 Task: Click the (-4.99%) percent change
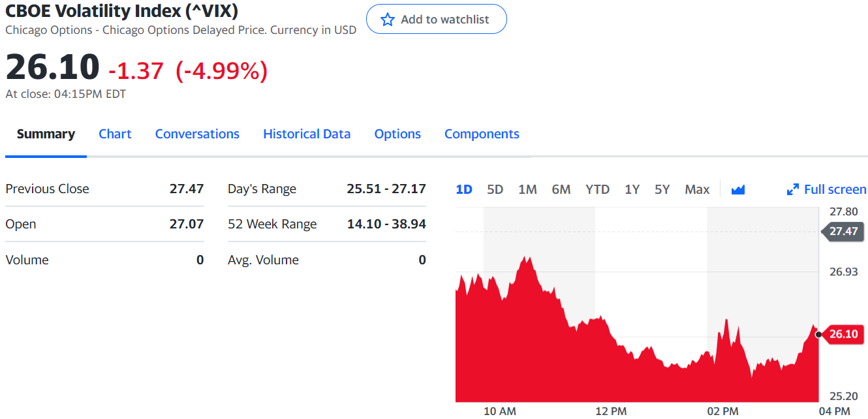[222, 70]
